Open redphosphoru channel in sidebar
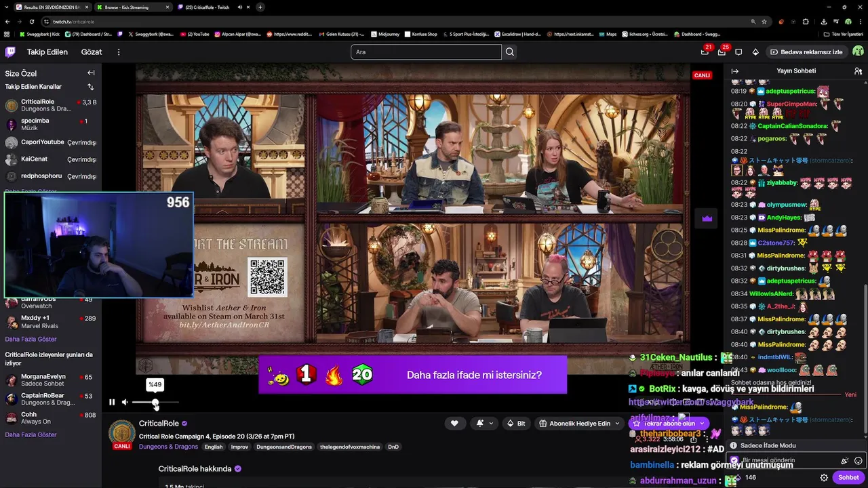This screenshot has width=868, height=488. click(51, 176)
